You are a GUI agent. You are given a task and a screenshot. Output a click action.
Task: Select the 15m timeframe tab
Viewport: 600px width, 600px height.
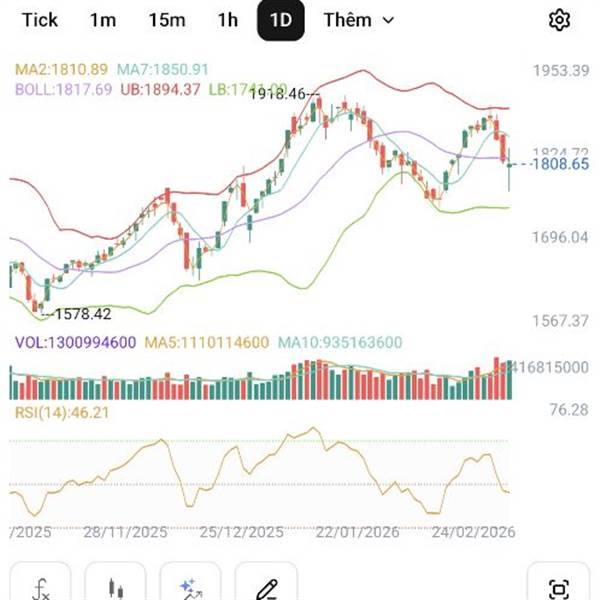166,20
